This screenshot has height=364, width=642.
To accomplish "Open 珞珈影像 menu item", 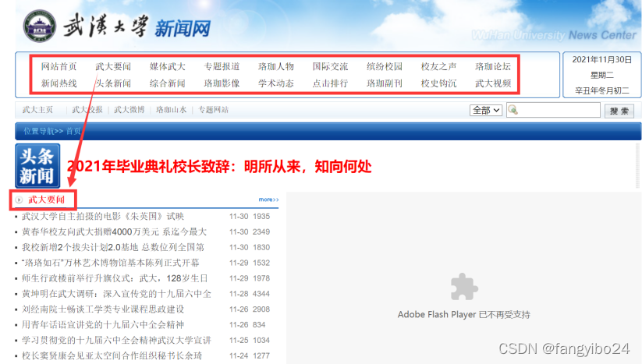I will [x=222, y=83].
